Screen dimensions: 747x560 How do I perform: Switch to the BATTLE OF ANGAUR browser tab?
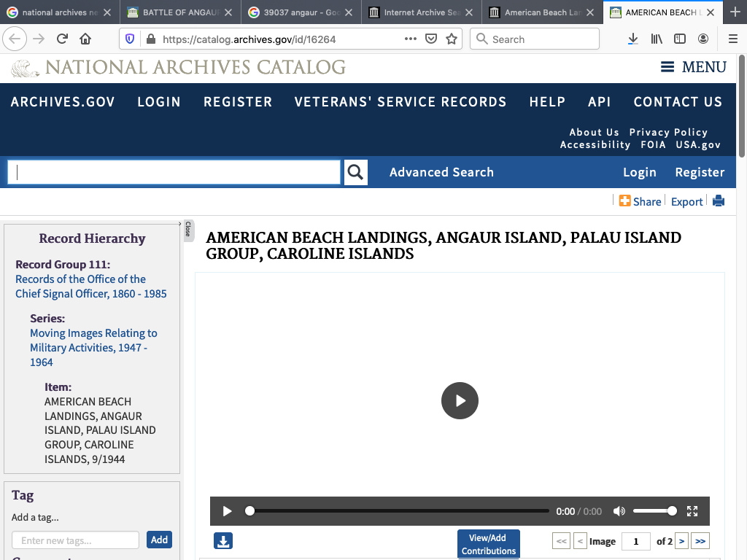[x=175, y=12]
